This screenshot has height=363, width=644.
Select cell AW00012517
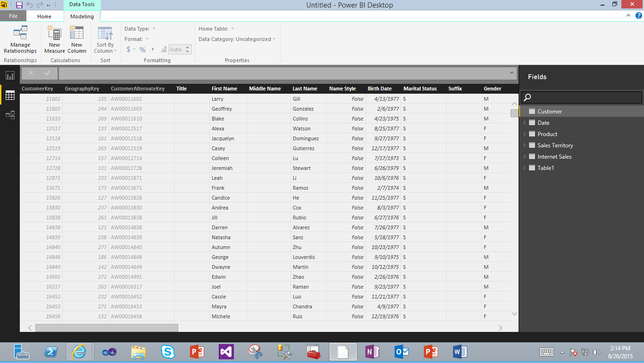(141, 129)
